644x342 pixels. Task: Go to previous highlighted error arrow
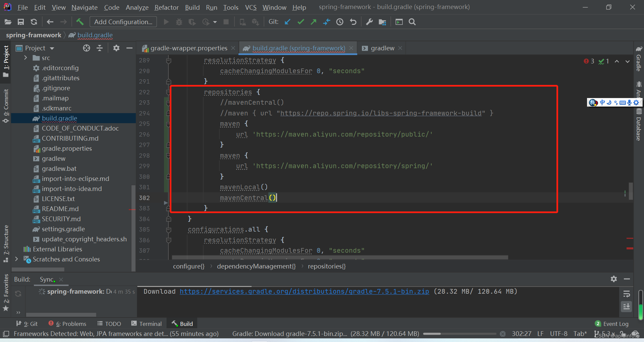(x=617, y=61)
